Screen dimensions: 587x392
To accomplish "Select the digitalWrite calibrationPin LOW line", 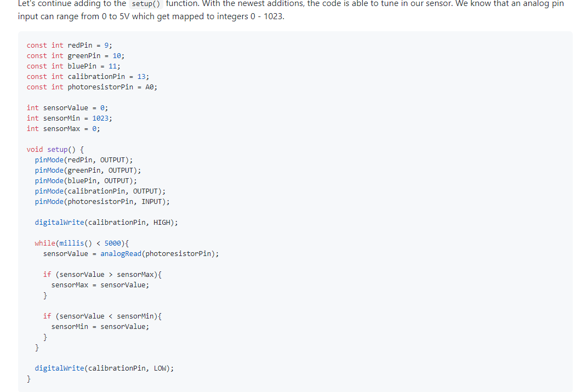I will [x=104, y=368].
